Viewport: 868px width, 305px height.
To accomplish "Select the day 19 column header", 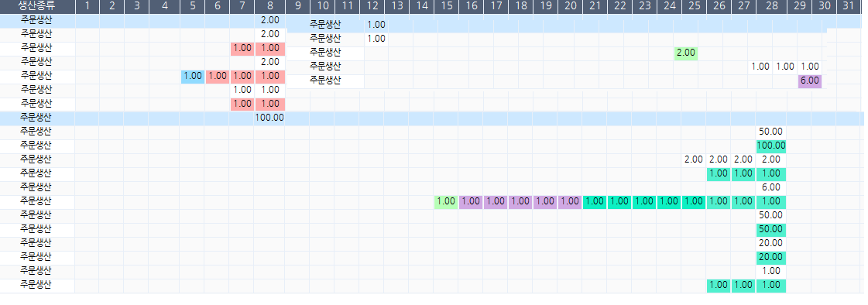I will point(545,7).
